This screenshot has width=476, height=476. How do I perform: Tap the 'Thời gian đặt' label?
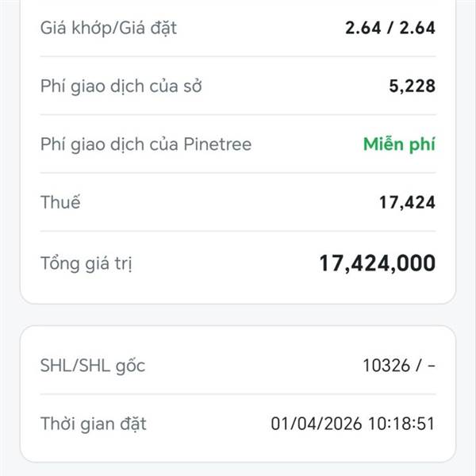coord(94,424)
